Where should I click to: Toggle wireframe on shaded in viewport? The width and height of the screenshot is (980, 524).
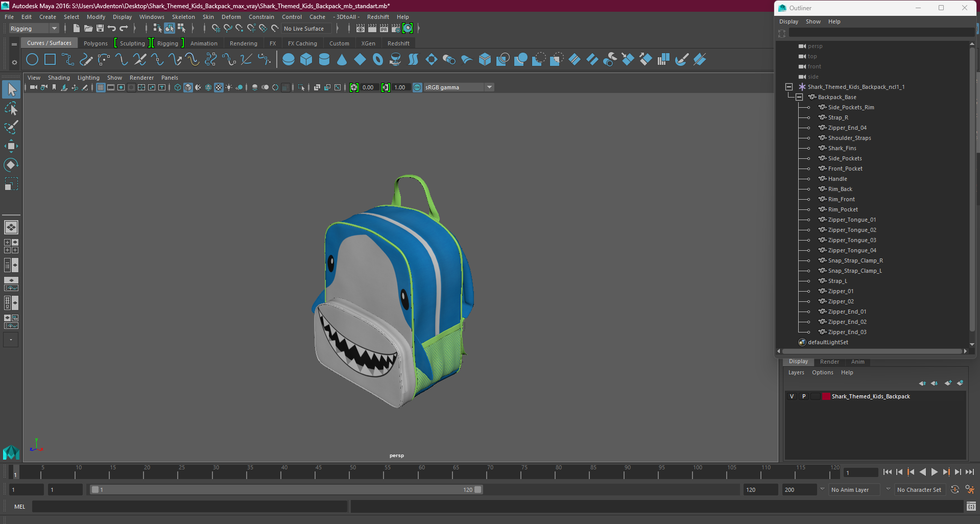point(208,87)
